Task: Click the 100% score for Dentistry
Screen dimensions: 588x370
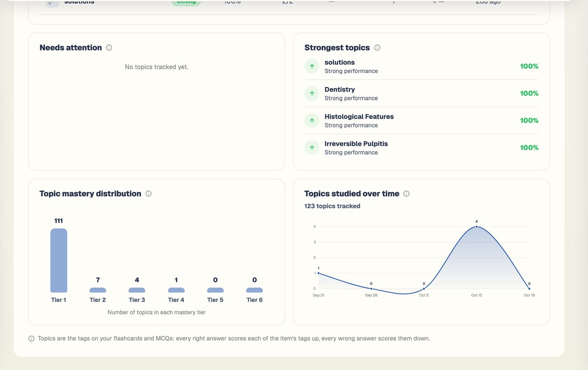Action: click(x=529, y=93)
